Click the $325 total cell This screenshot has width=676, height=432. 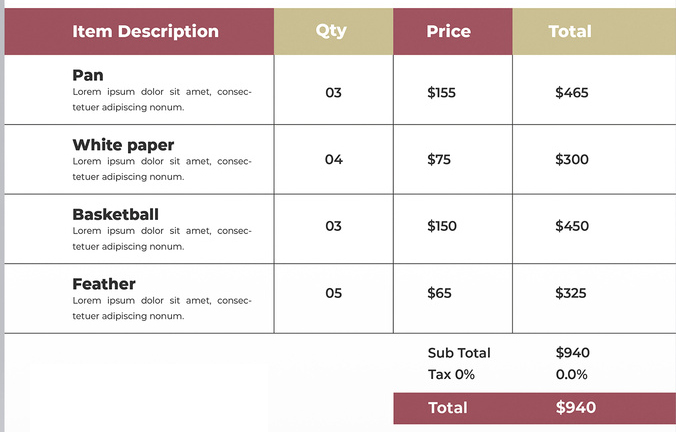coord(572,293)
